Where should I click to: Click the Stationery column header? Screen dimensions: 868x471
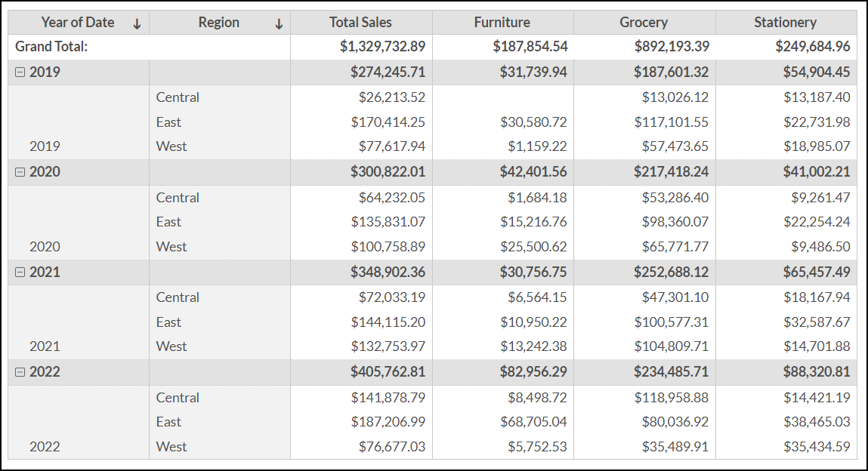(785, 23)
